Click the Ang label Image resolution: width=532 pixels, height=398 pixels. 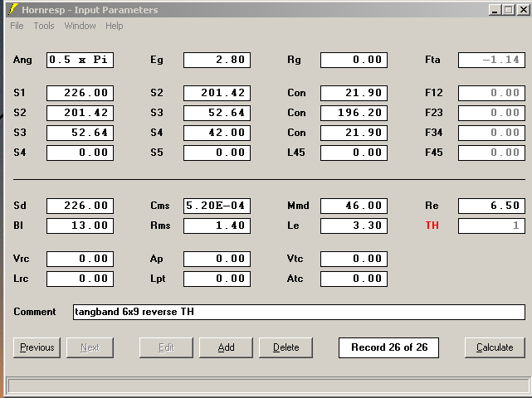point(22,61)
